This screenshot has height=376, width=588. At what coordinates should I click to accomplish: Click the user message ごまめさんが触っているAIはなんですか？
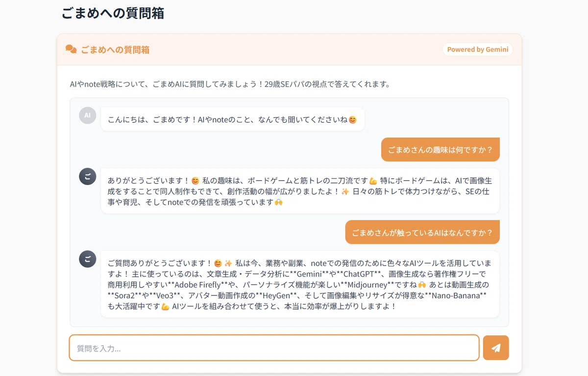pyautogui.click(x=422, y=232)
